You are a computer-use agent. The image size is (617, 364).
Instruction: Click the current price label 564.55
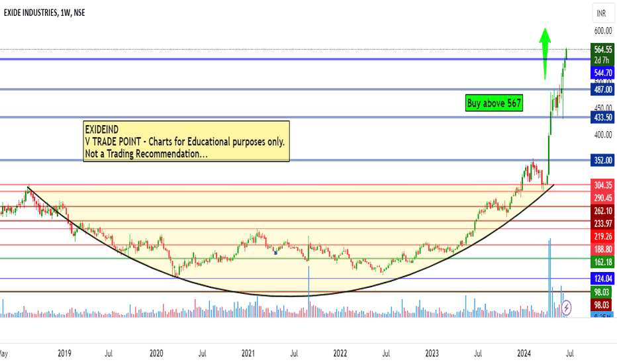click(x=603, y=49)
